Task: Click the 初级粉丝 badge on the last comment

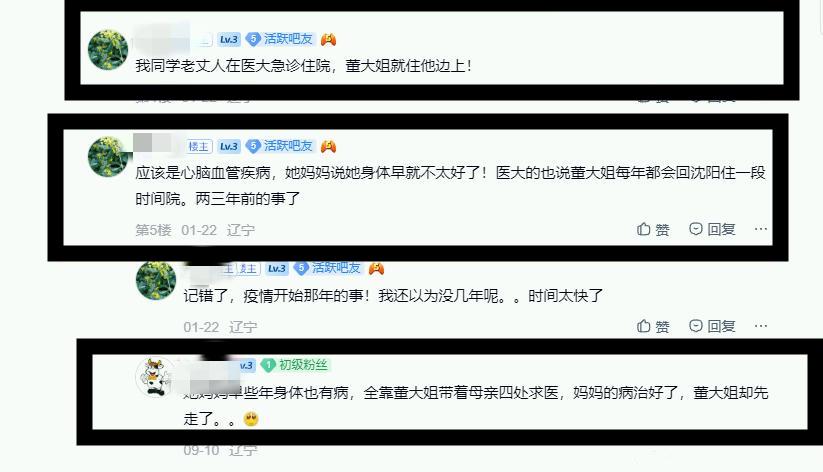Action: click(296, 365)
